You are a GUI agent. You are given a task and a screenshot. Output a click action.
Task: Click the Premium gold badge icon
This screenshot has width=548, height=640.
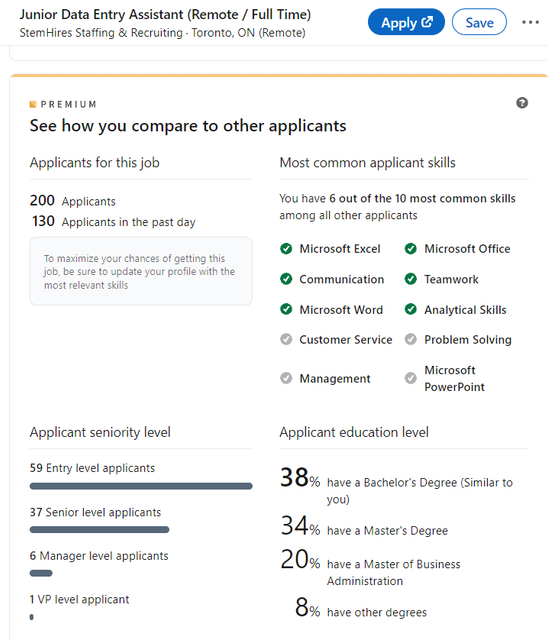coord(33,104)
